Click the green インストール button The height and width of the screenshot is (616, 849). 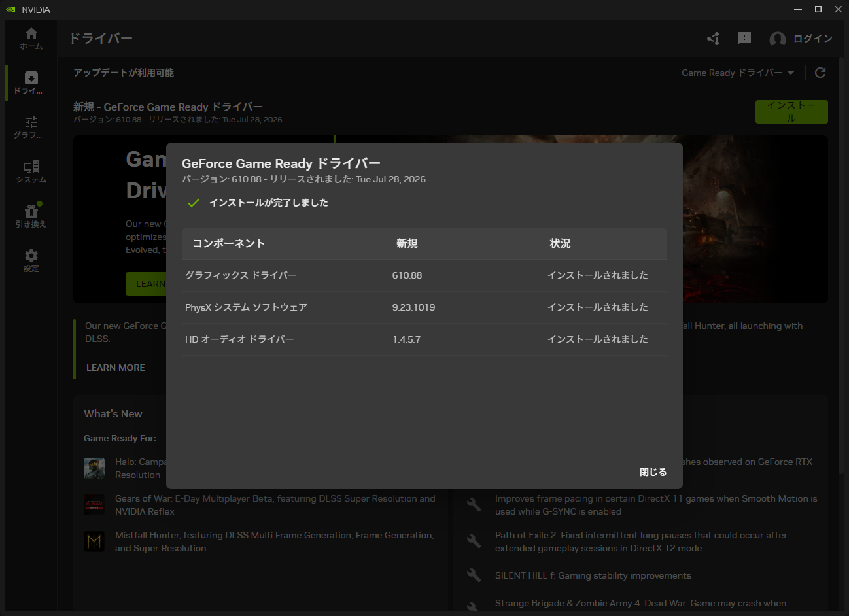pos(791,112)
